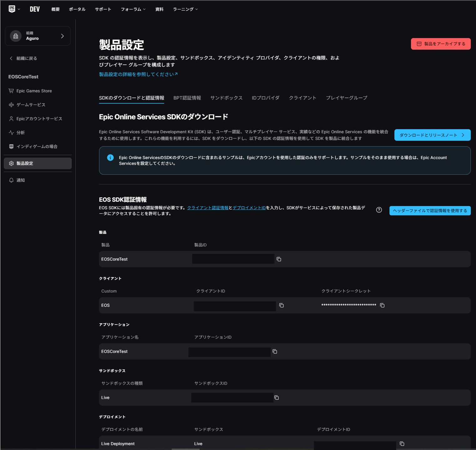This screenshot has height=450, width=476.
Task: Open the 概要 menu item
Action: pos(55,9)
